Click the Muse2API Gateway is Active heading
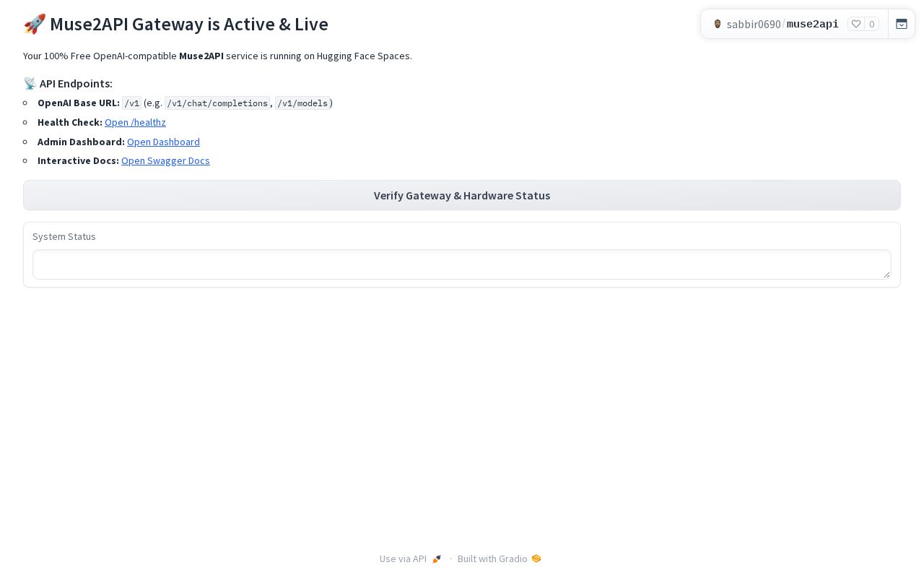Viewport: 924px width, 578px height. coord(176,24)
